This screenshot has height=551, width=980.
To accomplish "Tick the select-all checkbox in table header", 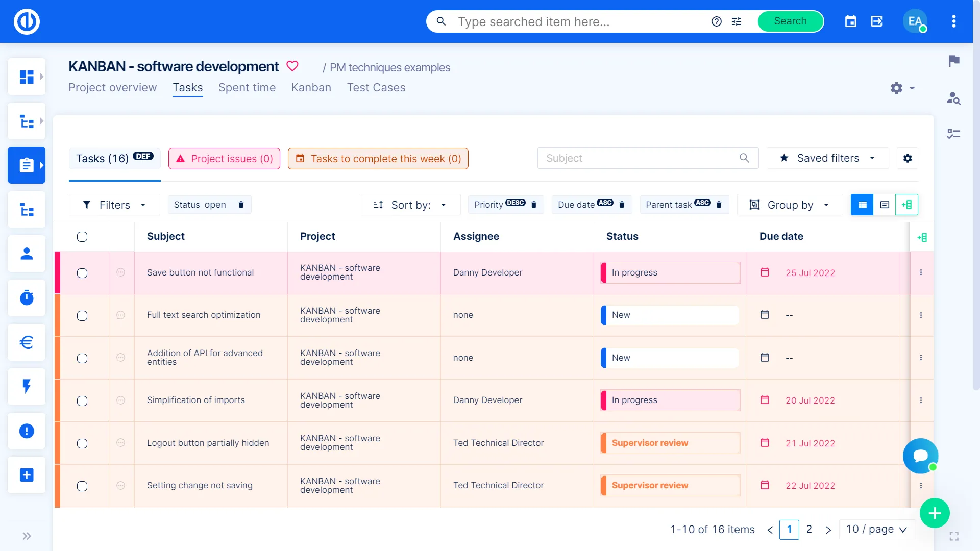I will (82, 237).
